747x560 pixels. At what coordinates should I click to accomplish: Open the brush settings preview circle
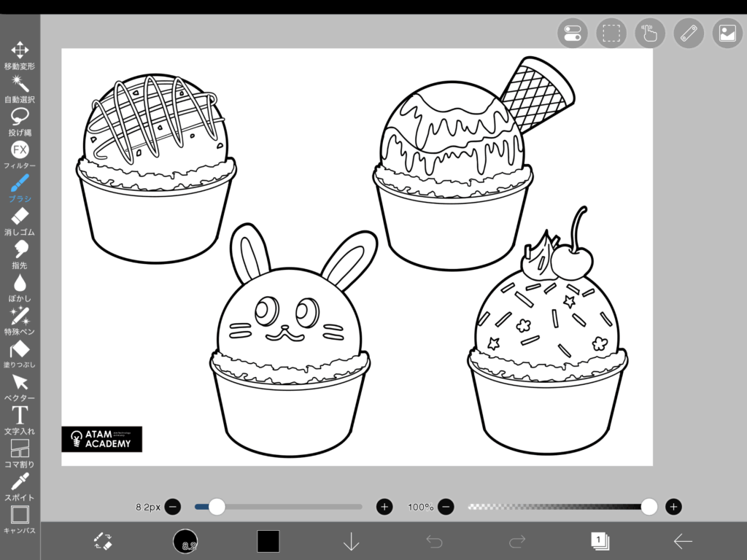point(185,541)
